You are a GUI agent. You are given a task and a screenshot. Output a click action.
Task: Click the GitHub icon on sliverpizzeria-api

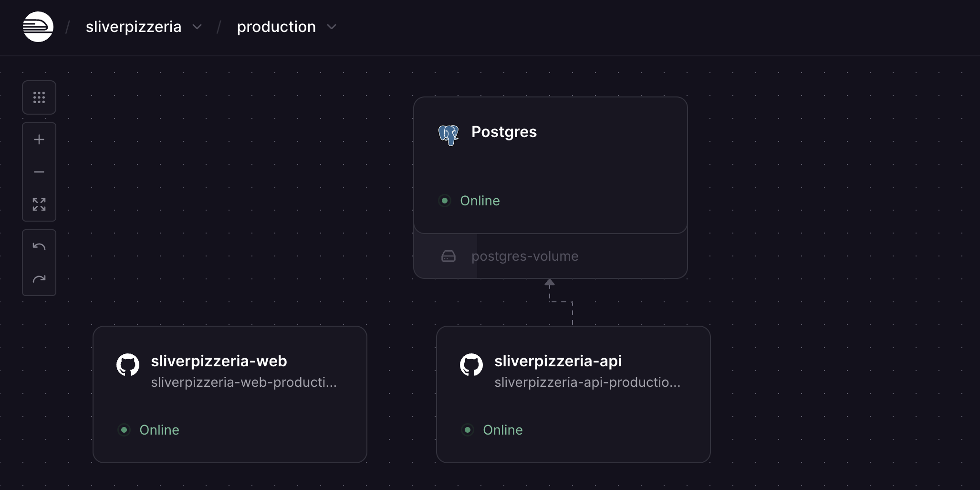[x=471, y=365]
